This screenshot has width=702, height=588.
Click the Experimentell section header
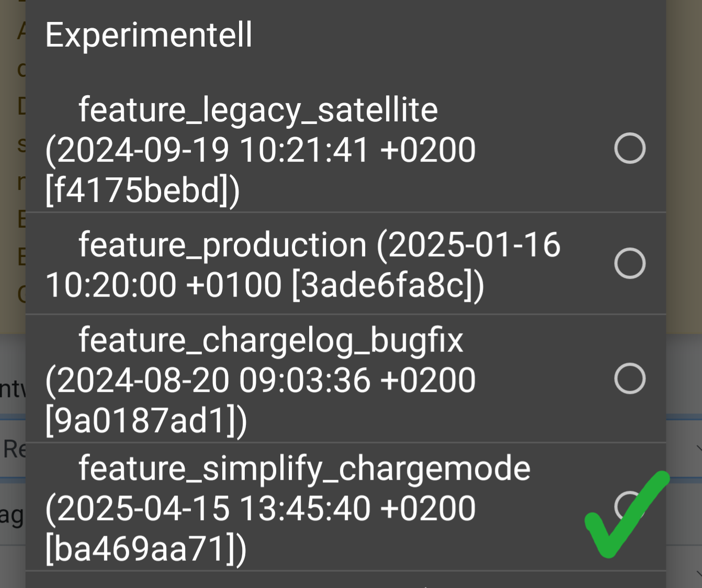point(149,35)
